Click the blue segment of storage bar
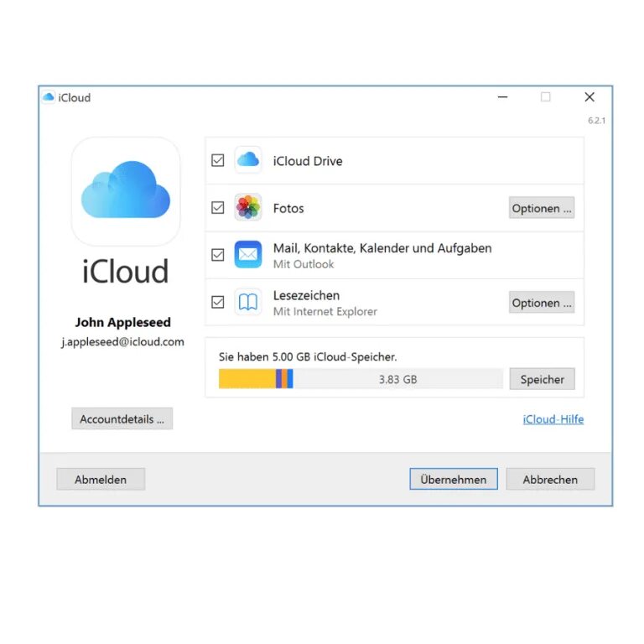Image resolution: width=644 pixels, height=644 pixels. (290, 379)
